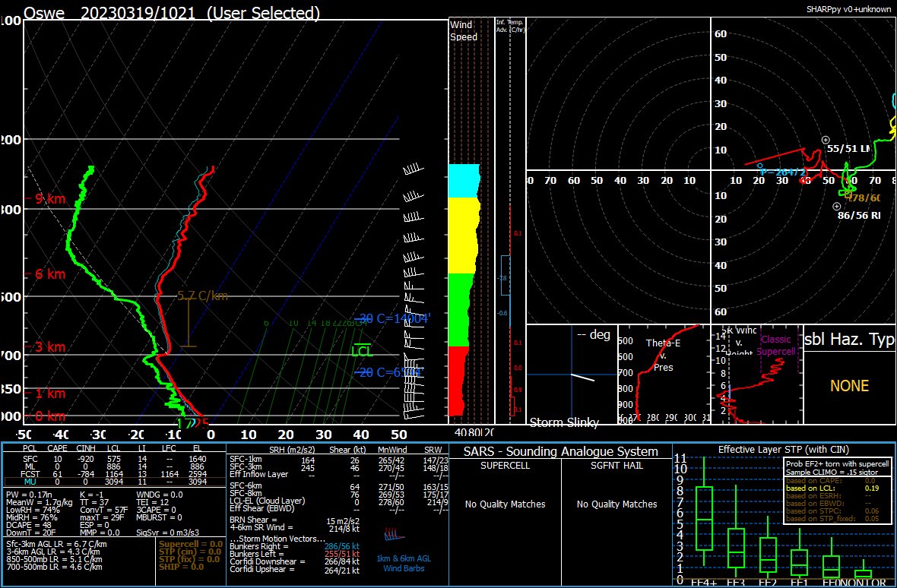This screenshot has height=588, width=897.
Task: Click the 3 km height label on Skew-T
Action: 46,347
